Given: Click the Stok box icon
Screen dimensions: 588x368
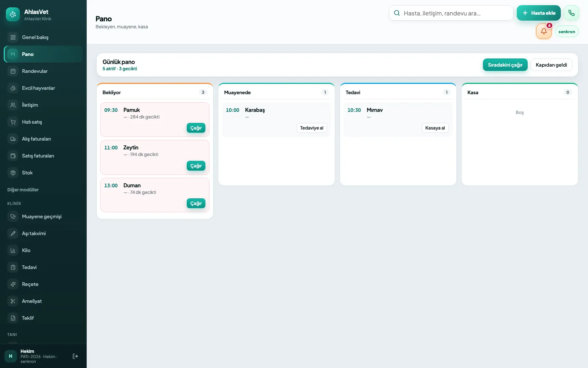Looking at the screenshot, I should (x=13, y=173).
